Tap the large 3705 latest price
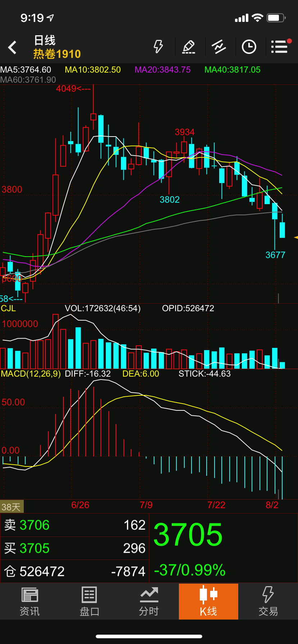Screen dimensions: 298x644 pyautogui.click(x=188, y=535)
